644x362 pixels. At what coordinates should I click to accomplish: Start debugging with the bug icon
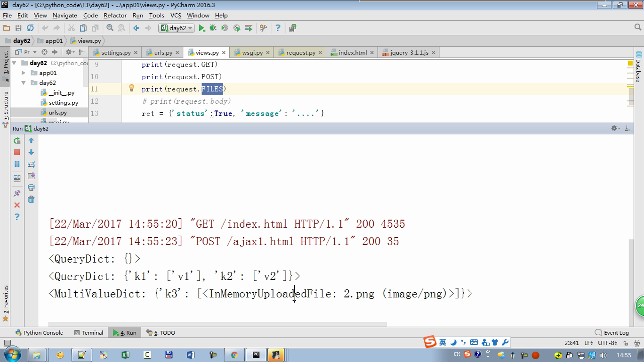[213, 28]
